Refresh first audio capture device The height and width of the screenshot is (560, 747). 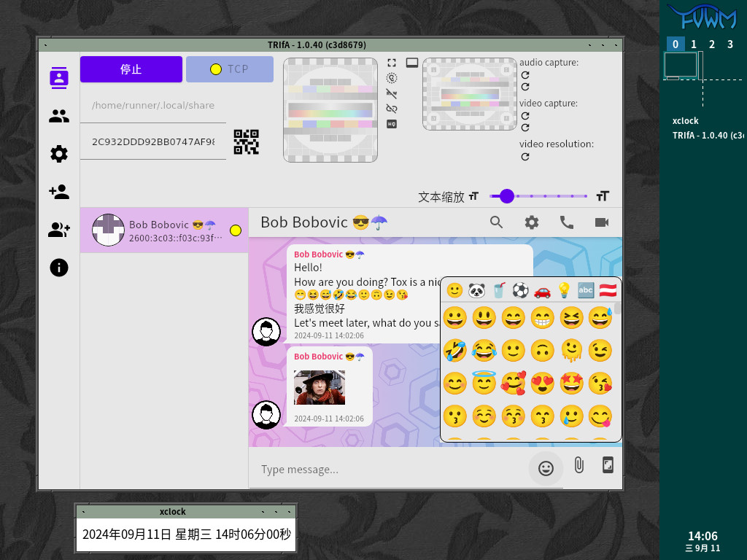tap(525, 75)
